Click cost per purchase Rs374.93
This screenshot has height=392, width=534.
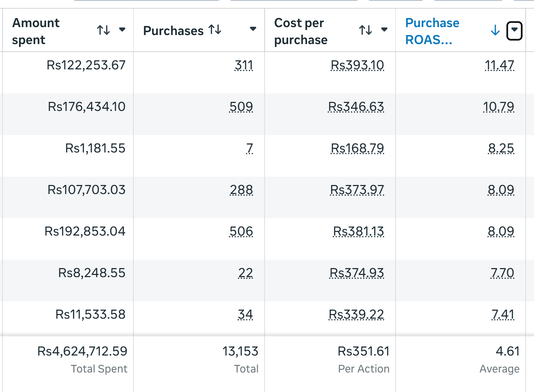[x=356, y=273]
